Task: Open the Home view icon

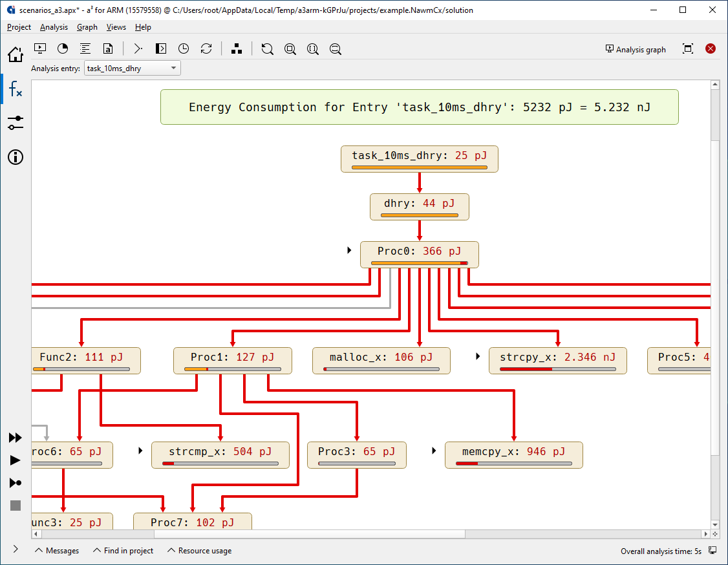Action: pos(16,54)
